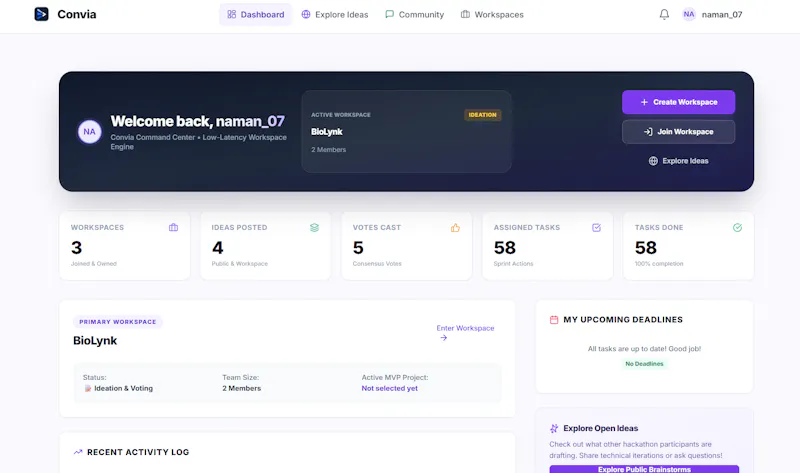Click the Votes Cast count 5
Screen dimensions: 800x473
(x=358, y=247)
